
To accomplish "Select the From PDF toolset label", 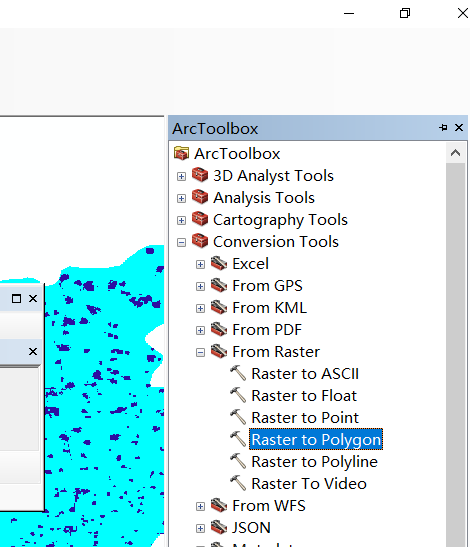I will coord(267,330).
